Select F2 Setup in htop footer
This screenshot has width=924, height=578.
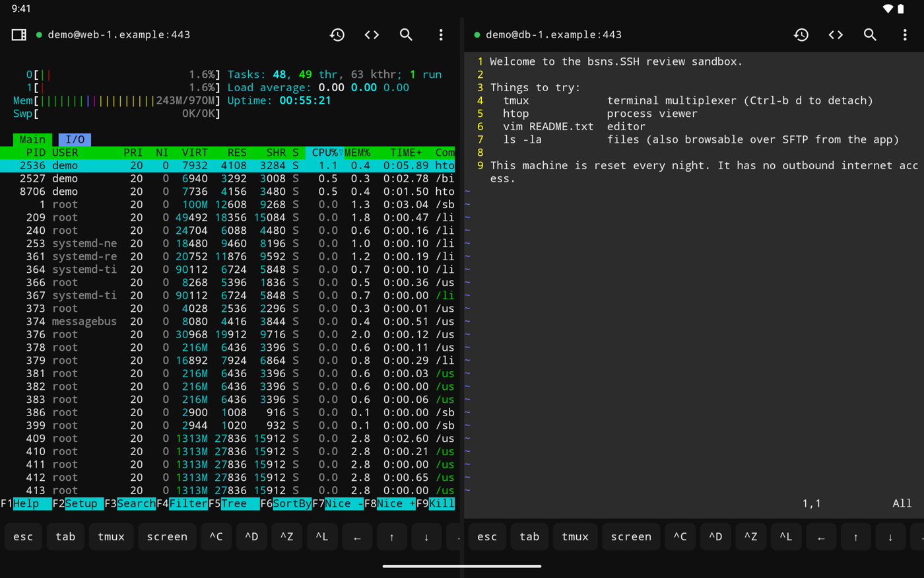click(78, 503)
